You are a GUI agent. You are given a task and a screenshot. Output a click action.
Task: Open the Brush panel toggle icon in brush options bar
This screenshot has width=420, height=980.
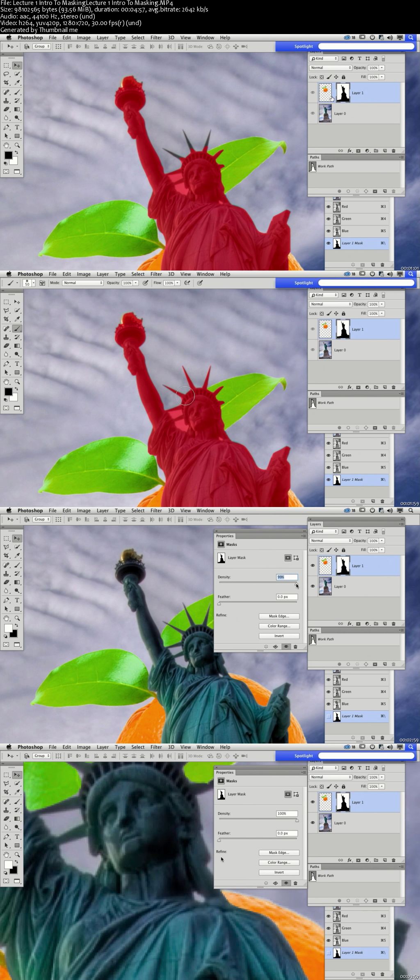coord(42,283)
